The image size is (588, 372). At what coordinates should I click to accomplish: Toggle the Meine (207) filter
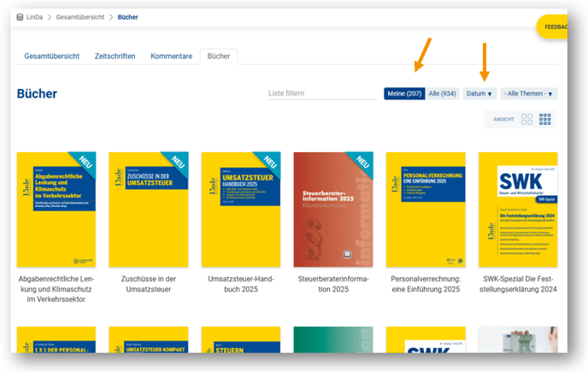(x=404, y=93)
